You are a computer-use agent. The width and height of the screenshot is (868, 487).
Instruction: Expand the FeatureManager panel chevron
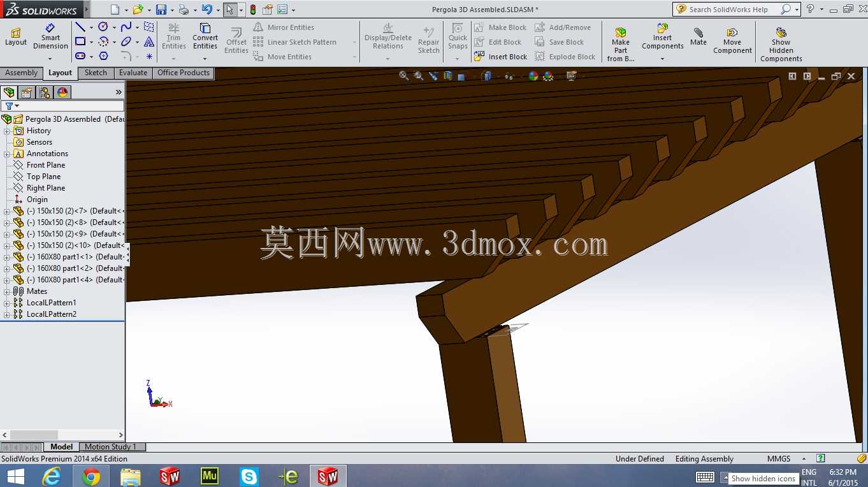point(119,92)
